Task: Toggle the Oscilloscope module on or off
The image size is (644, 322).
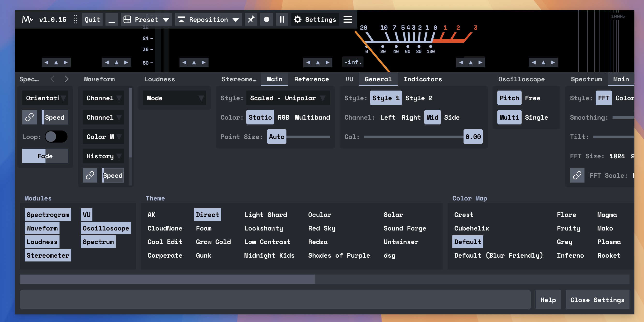Action: (x=106, y=228)
